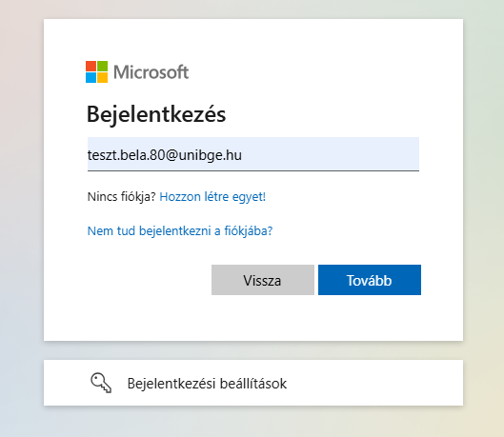504x437 pixels.
Task: Place cursor in teszt.bela.80@unibge.hu text
Action: 165,155
